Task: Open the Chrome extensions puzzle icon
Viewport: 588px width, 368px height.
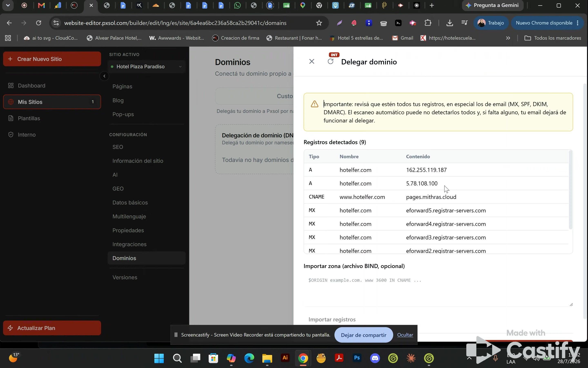Action: coord(428,23)
